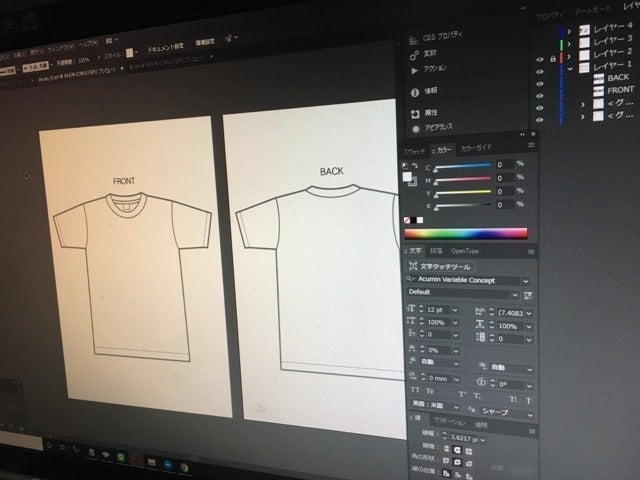Click the None color swatch icon
The height and width of the screenshot is (480, 640).
pyautogui.click(x=407, y=220)
